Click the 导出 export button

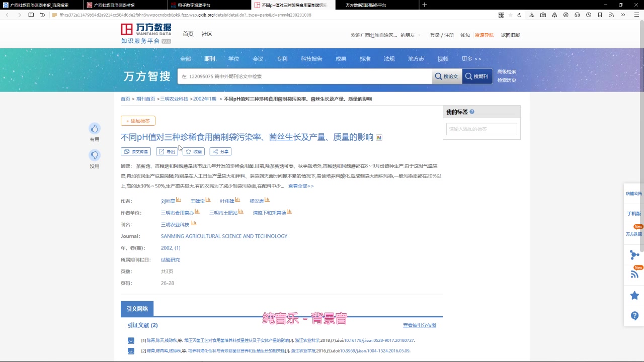[x=167, y=151]
